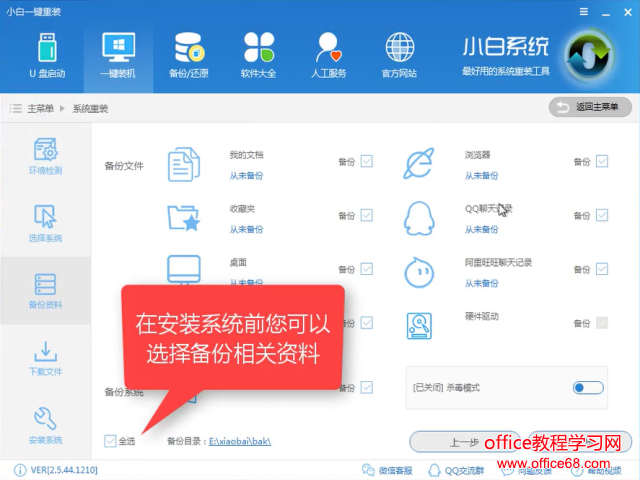Click 从未备份 under 阿里旺旺聊天记录
This screenshot has width=640, height=480.
pyautogui.click(x=481, y=283)
